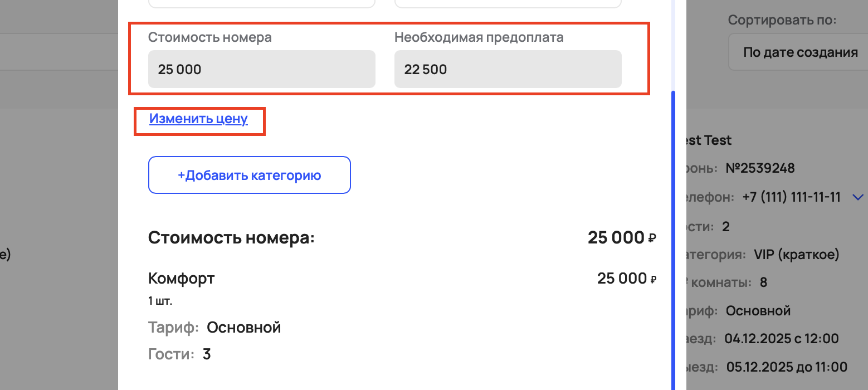The image size is (868, 390).
Task: Click the partially visible field above "Стоимость номера" label
Action: click(x=261, y=3)
